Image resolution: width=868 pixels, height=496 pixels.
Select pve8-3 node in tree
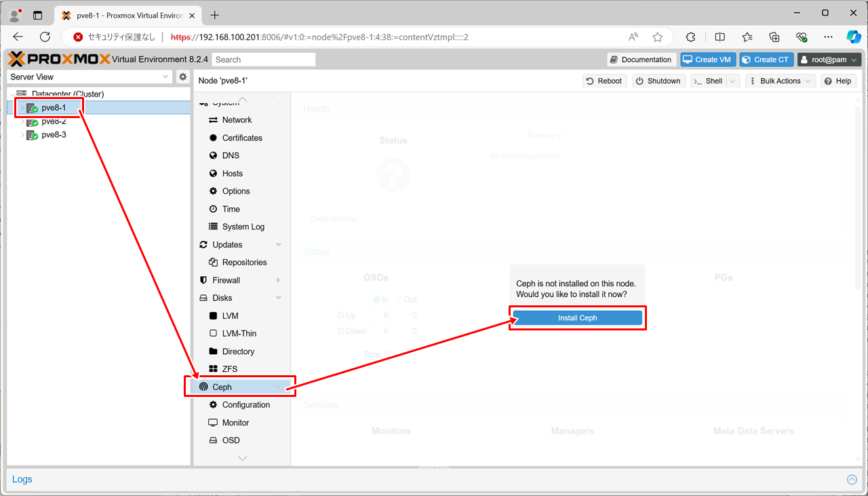click(x=54, y=134)
